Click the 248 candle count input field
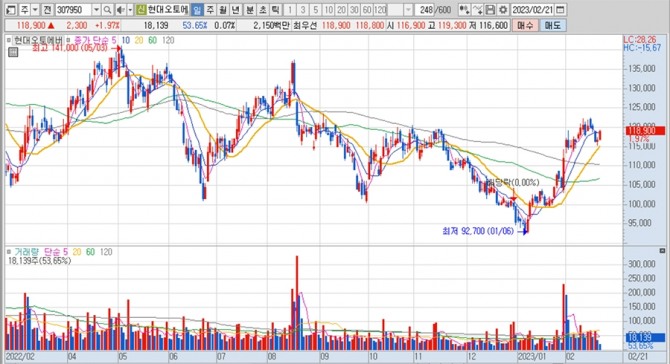The image size is (670, 364). coord(426,9)
